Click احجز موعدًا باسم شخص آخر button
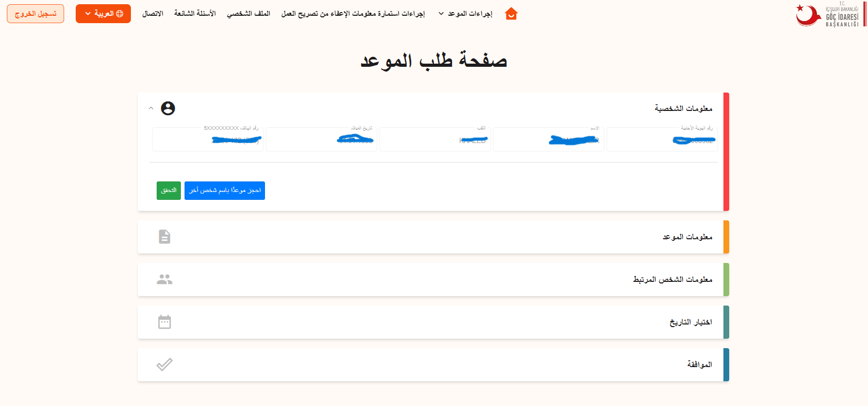The image size is (868, 406). pyautogui.click(x=224, y=190)
